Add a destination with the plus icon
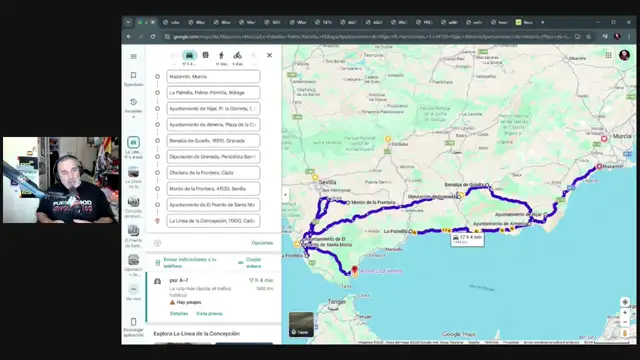This screenshot has height=360, width=640. coord(158,243)
